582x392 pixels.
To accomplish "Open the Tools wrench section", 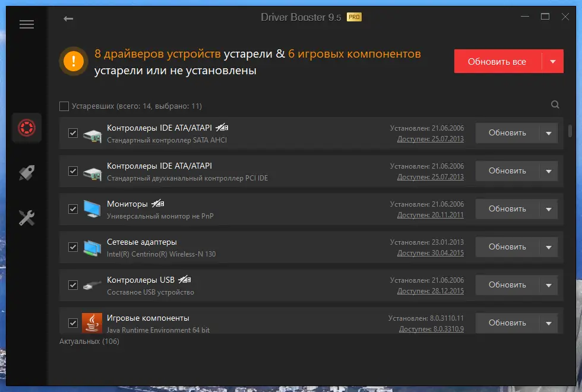I will (x=27, y=218).
